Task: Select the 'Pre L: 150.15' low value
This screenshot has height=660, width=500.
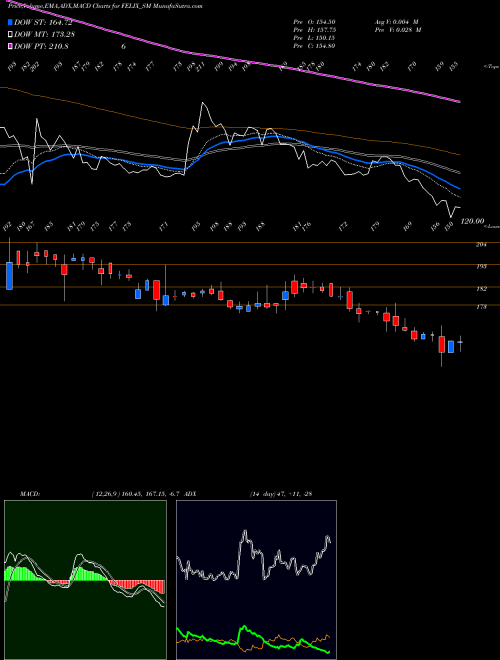Action: (314, 38)
